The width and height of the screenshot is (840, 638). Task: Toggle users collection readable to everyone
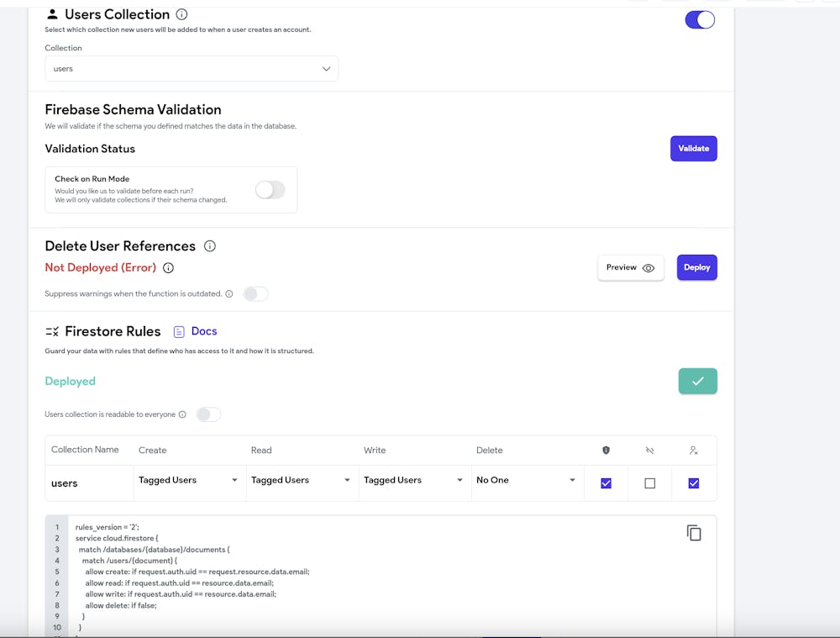[x=208, y=414]
